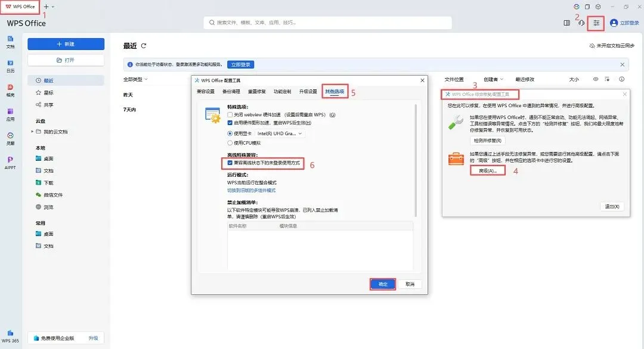Click the blue 新建 button
644x349 pixels.
pos(66,44)
